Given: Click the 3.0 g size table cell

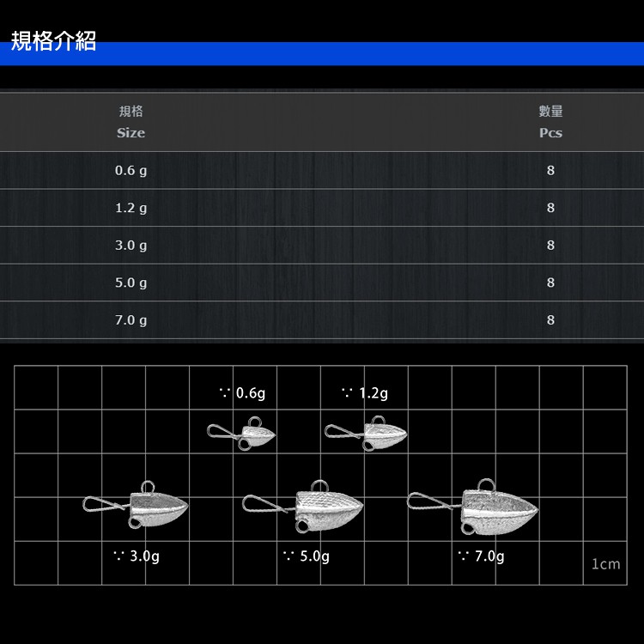Looking at the screenshot, I should 131,246.
